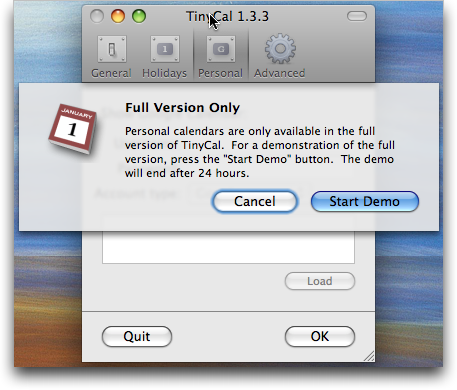Select the Holidays icon showing number 1
Image resolution: width=457 pixels, height=390 pixels.
pyautogui.click(x=165, y=49)
